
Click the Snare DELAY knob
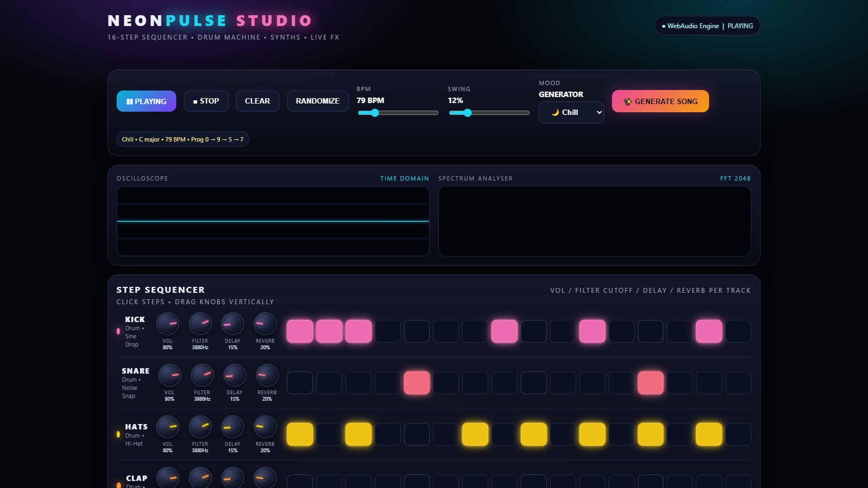click(235, 375)
